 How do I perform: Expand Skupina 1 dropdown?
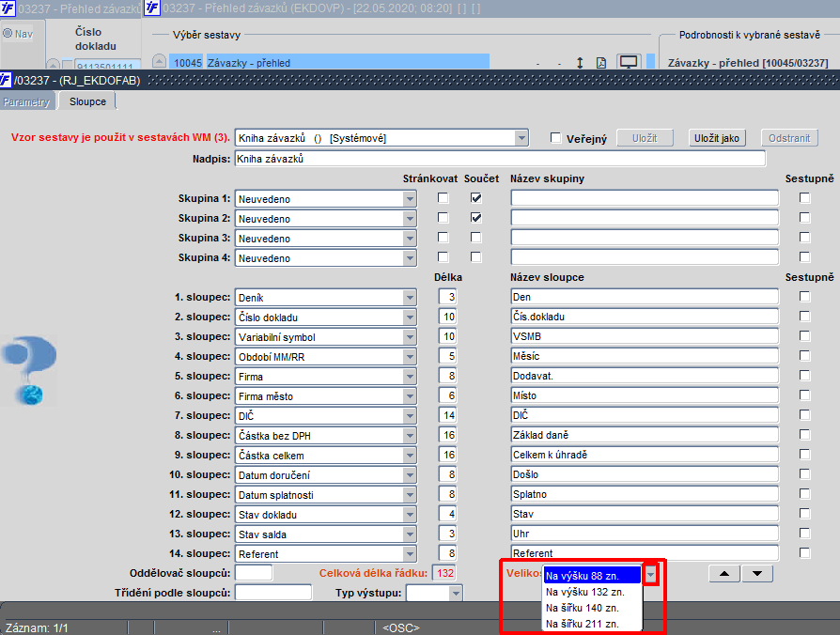tap(410, 199)
